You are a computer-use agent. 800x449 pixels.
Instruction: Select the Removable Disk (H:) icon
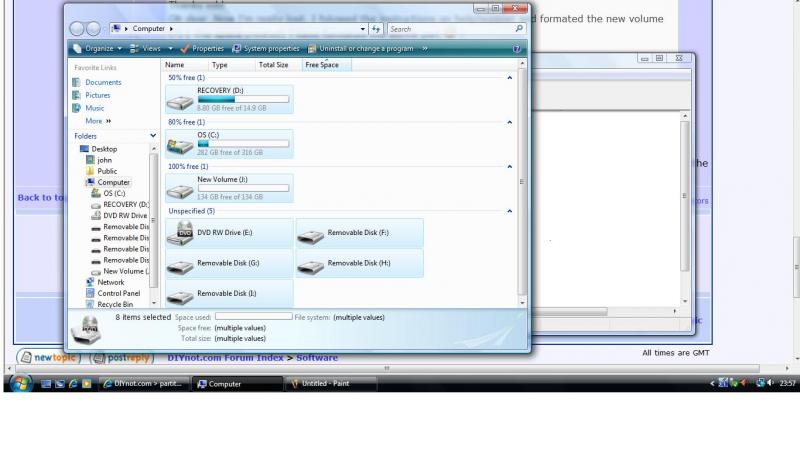[x=312, y=266]
